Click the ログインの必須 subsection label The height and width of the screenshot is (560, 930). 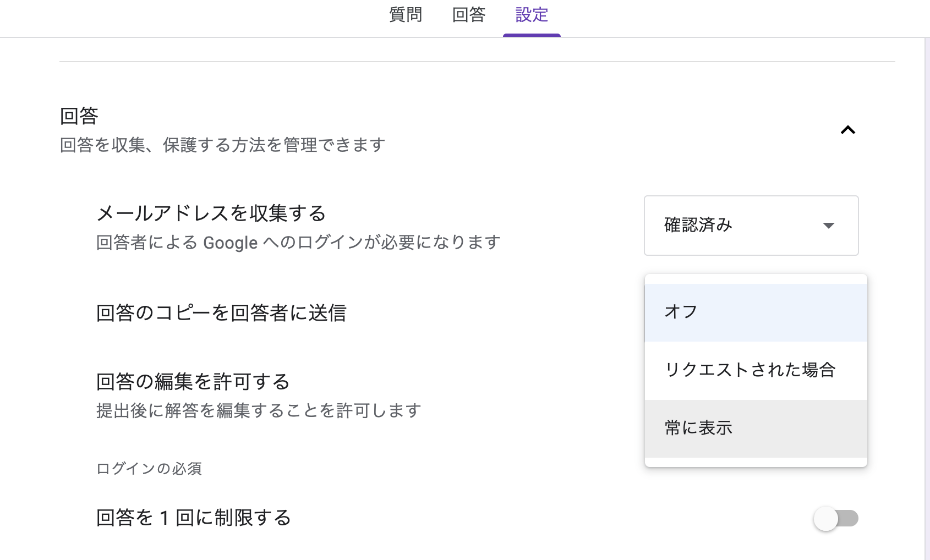pos(149,469)
